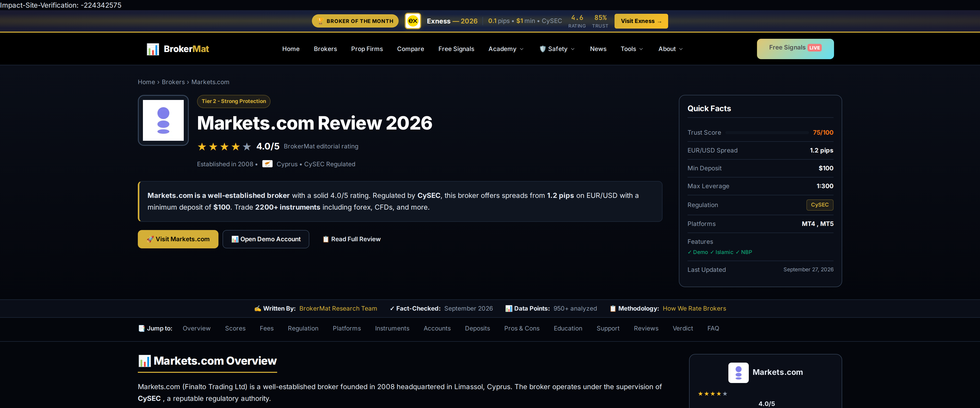Image resolution: width=980 pixels, height=408 pixels.
Task: Click the Open Demo Account button
Action: click(x=266, y=239)
